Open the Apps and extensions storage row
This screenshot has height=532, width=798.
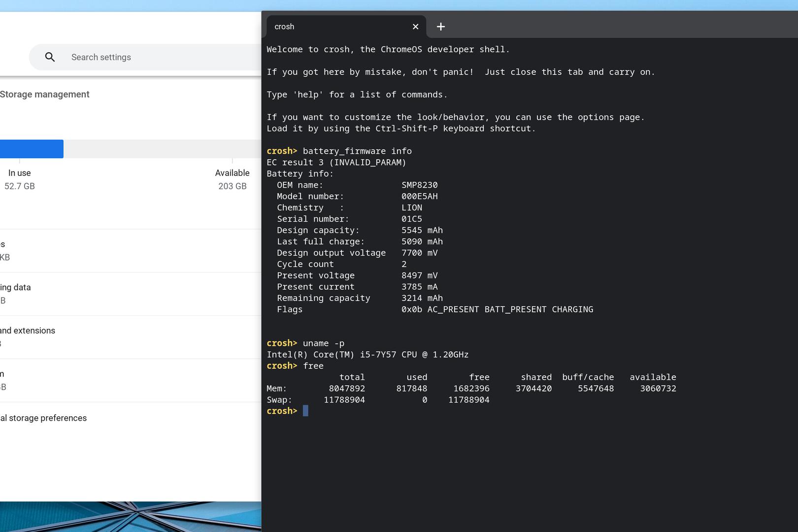[99, 337]
